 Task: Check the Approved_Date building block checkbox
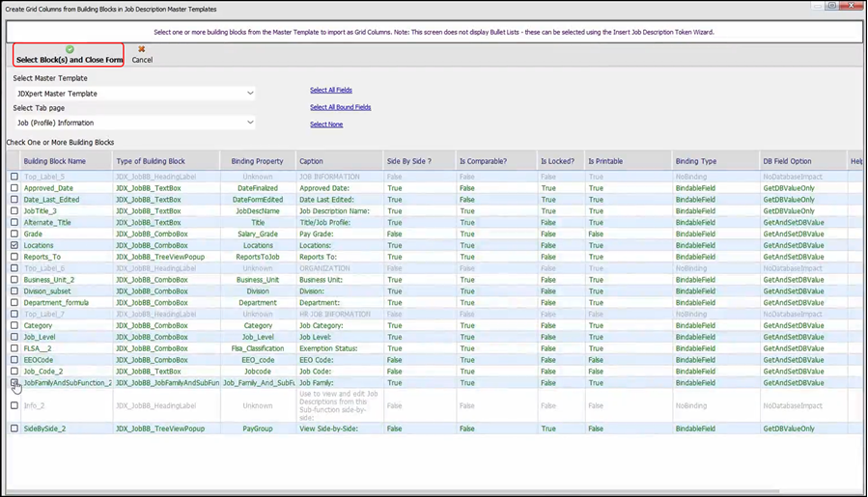pos(14,188)
